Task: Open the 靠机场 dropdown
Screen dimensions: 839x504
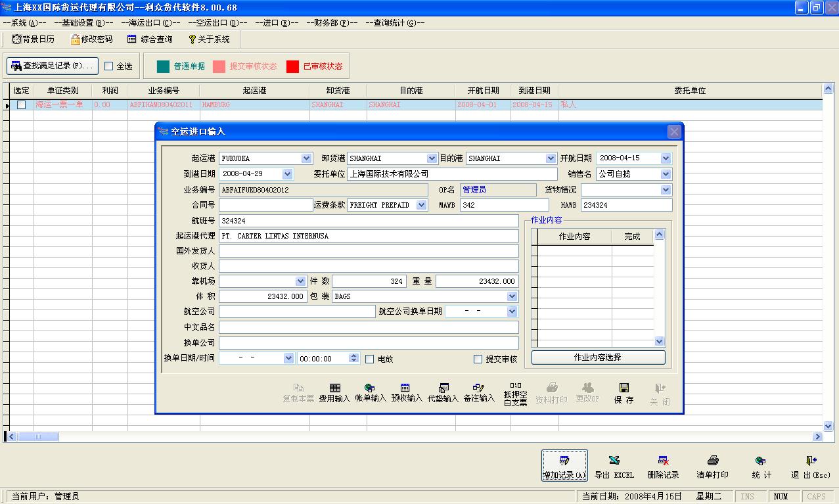Action: (301, 281)
